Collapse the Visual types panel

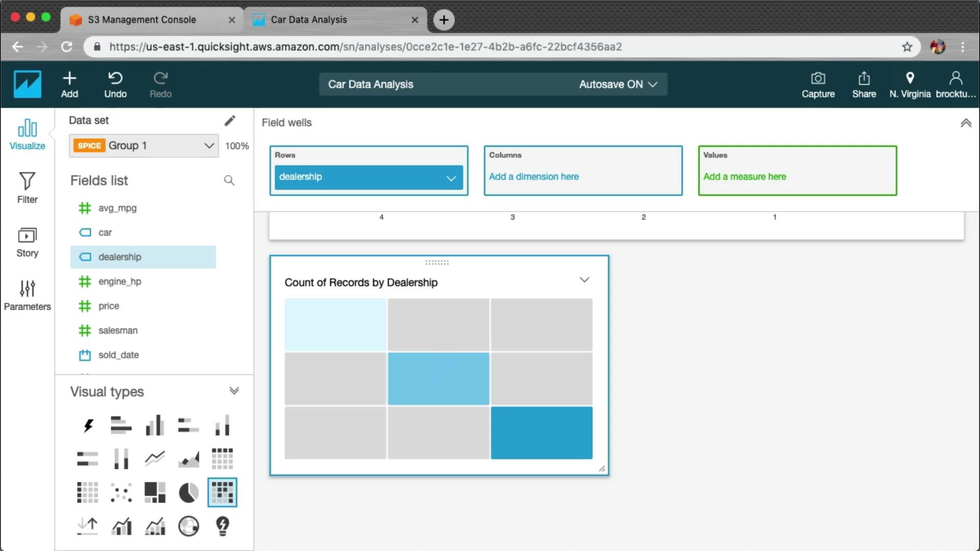tap(234, 391)
